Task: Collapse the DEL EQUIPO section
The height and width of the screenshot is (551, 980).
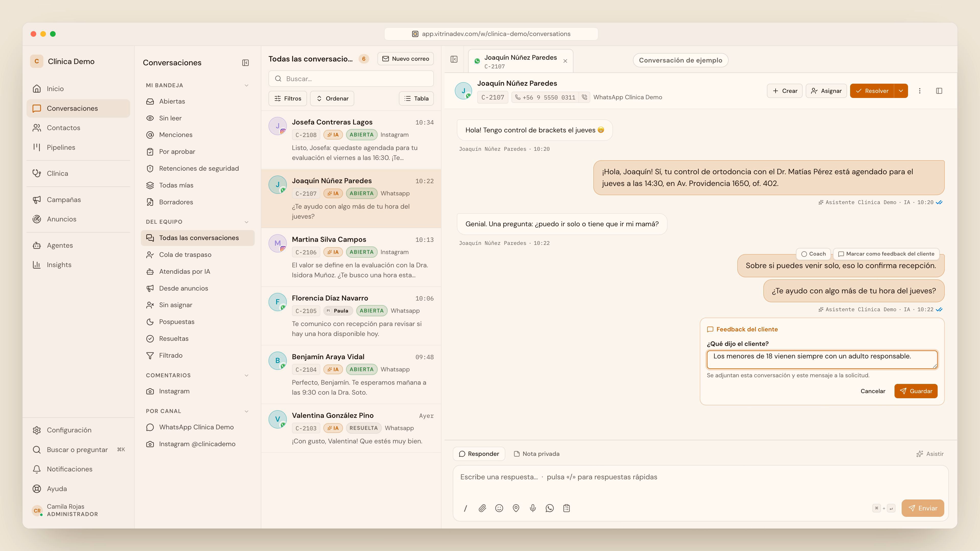Action: point(247,222)
